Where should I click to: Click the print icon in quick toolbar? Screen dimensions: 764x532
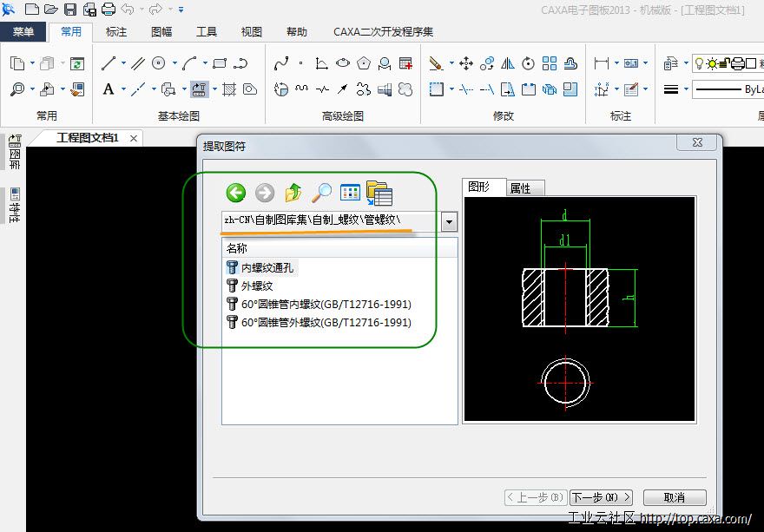click(109, 10)
